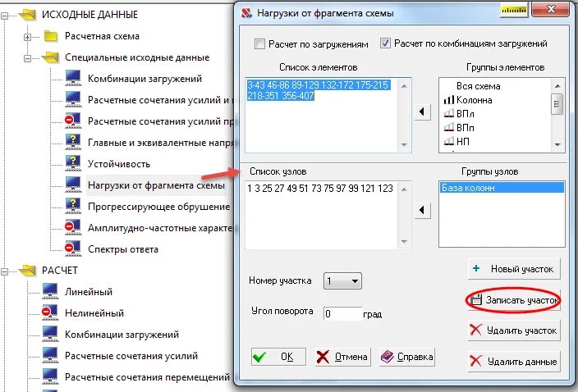Image resolution: width=578 pixels, height=392 pixels.
Task: Click Удалить участок button
Action: coord(514,330)
